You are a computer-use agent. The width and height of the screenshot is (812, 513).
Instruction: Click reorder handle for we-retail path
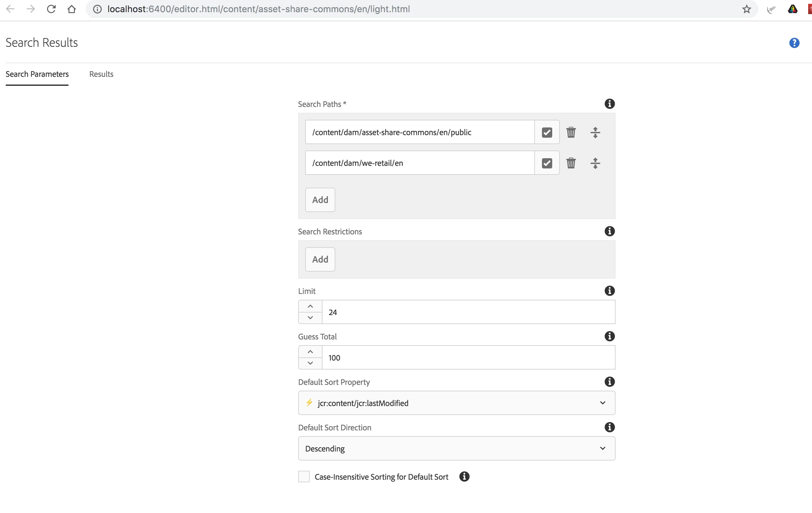coord(595,163)
